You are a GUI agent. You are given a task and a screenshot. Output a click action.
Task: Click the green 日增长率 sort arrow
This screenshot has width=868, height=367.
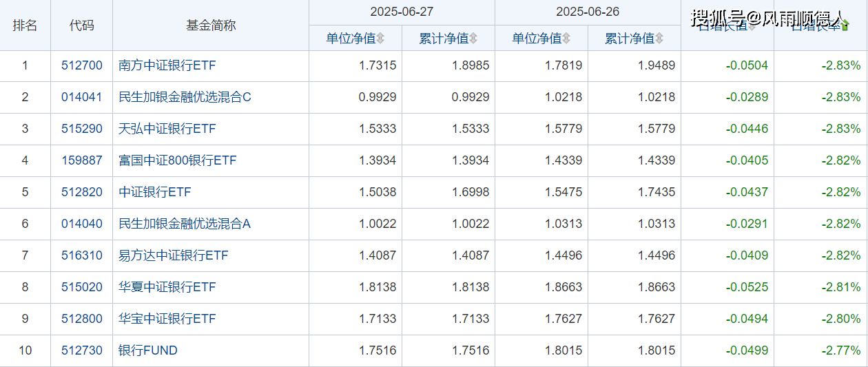click(845, 25)
